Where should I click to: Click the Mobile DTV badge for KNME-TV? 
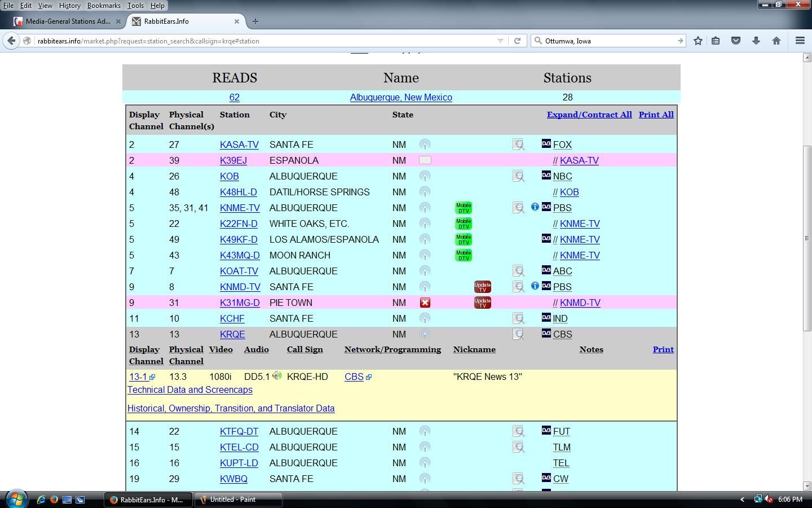(464, 208)
